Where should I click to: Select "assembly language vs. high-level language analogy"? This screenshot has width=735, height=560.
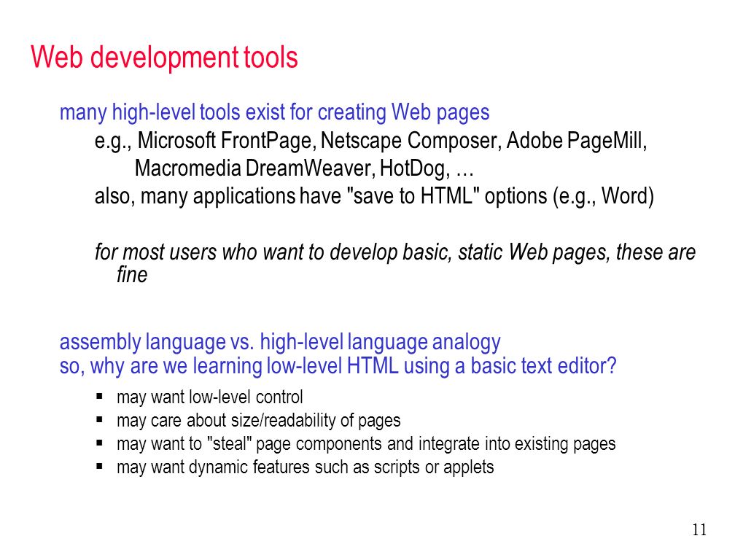(280, 343)
